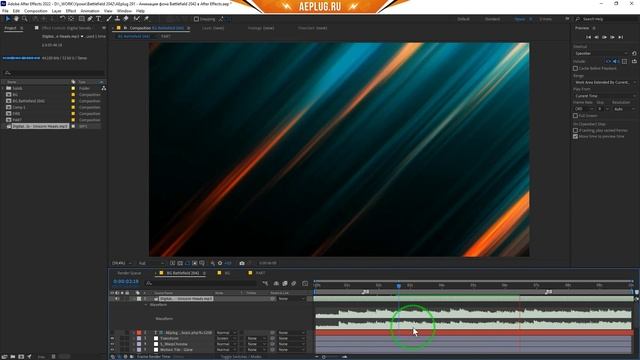Switch to the Default workspace
640x360 pixels.
tap(463, 19)
